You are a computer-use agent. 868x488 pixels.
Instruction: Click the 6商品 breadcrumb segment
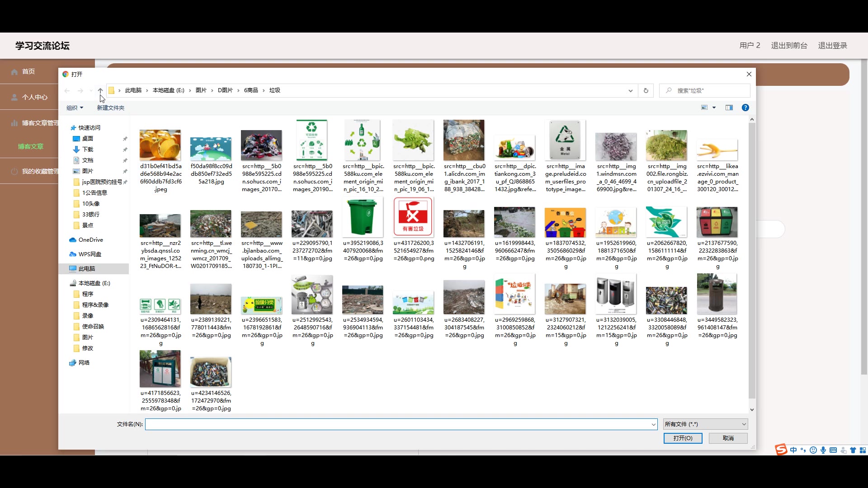[251, 90]
